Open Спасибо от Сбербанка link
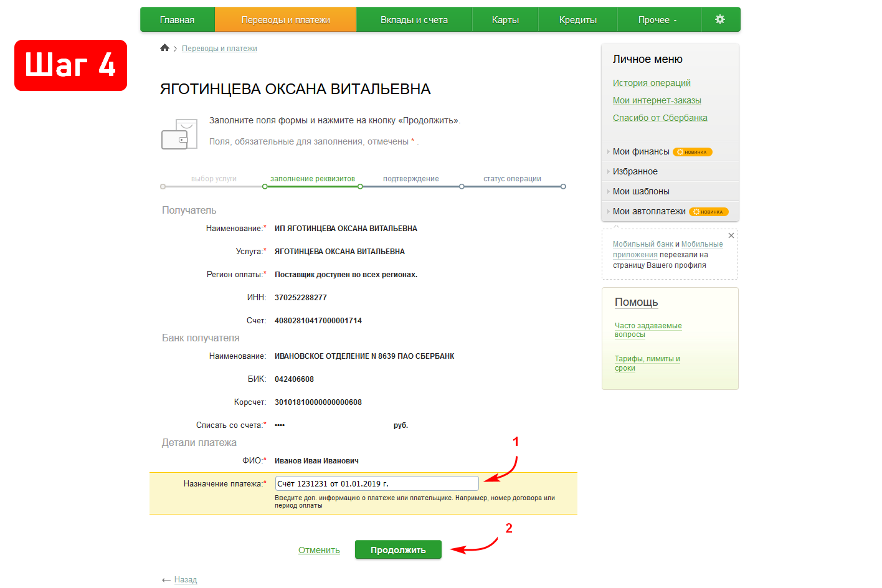The image size is (882, 588). (660, 118)
